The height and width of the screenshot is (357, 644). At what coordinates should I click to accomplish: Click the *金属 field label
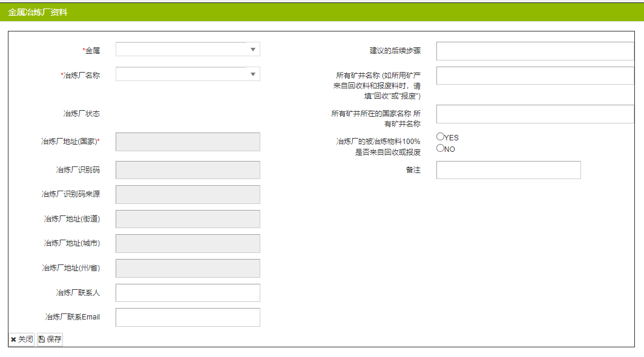(x=91, y=51)
